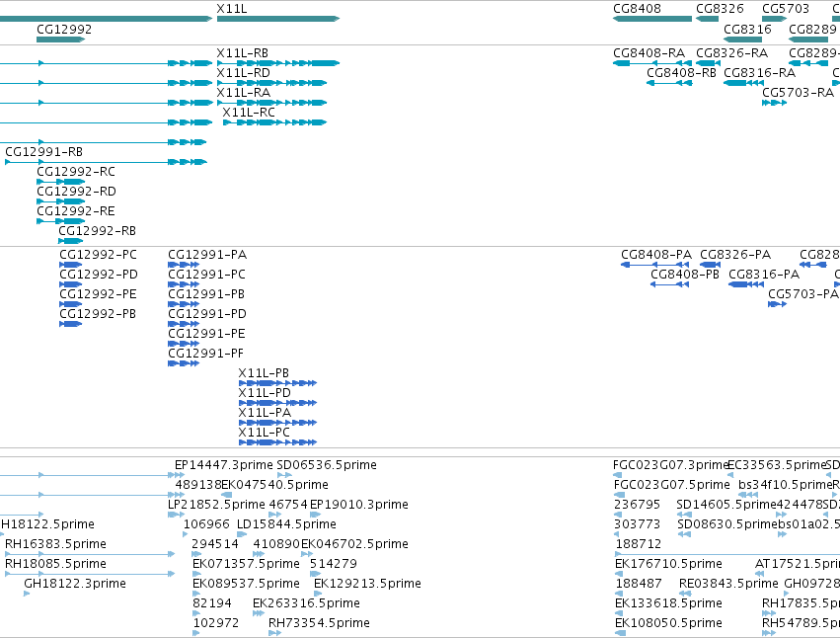This screenshot has width=840, height=638.
Task: Select EST EK046702.5prime
Action: 354,545
